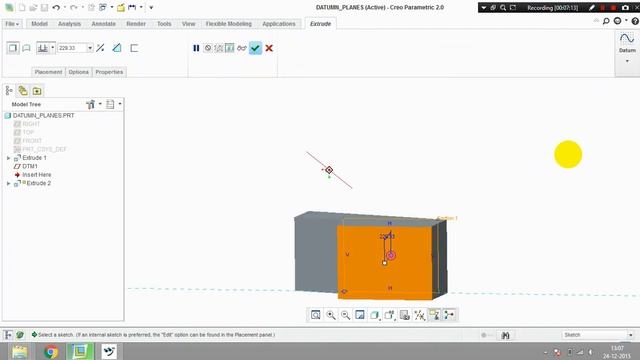Open the Saved Orientations icon
The image size is (640, 360).
(389, 315)
